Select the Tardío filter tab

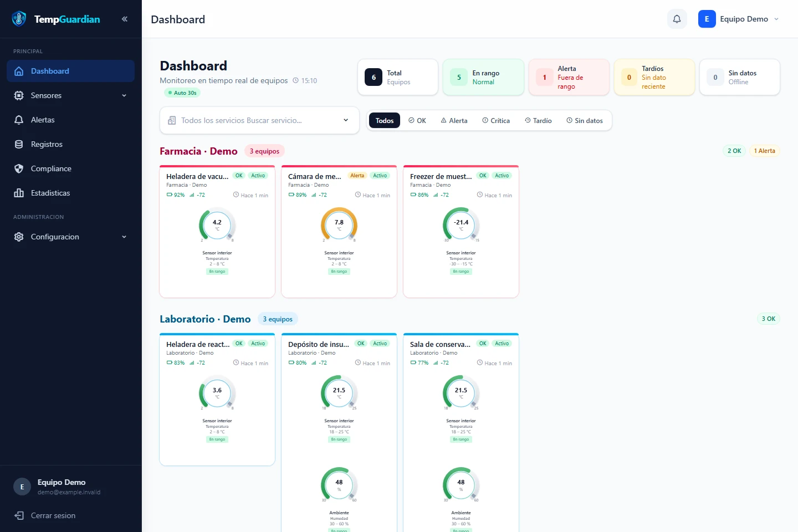click(538, 120)
